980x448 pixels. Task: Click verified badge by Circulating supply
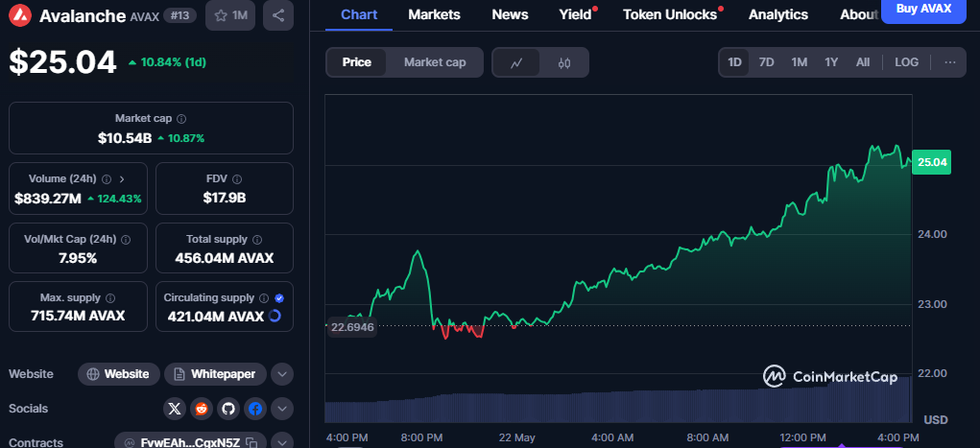pos(279,298)
